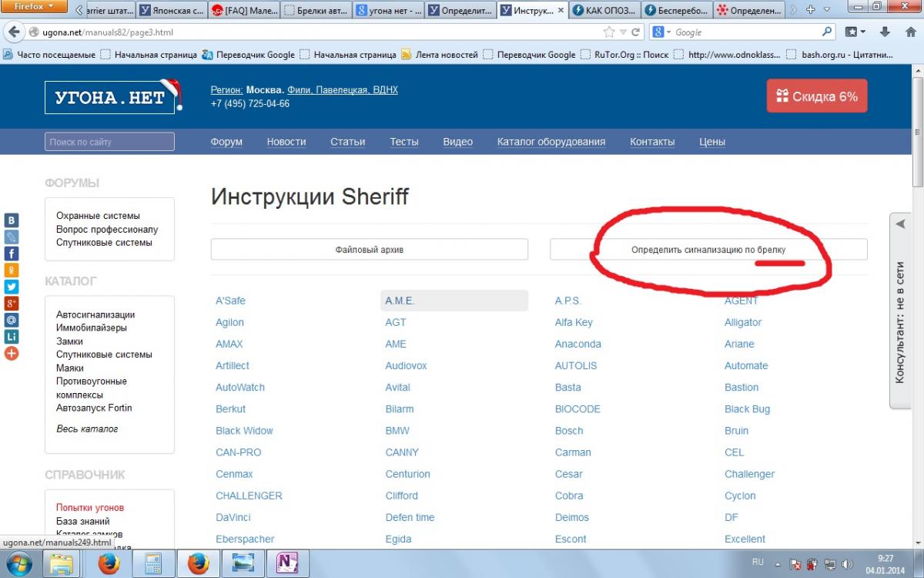Image resolution: width=924 pixels, height=578 pixels.
Task: Open the Alligator manuals link
Action: coord(743,322)
